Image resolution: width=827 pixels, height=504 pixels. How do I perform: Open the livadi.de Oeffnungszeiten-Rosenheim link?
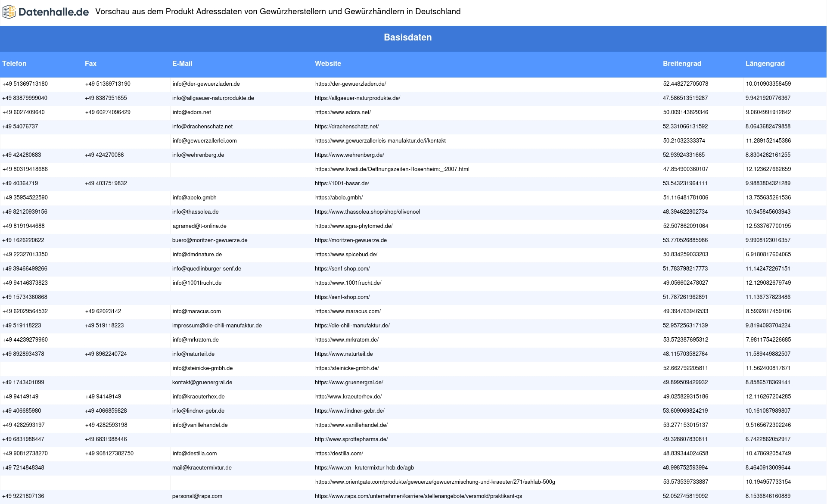[x=392, y=169]
